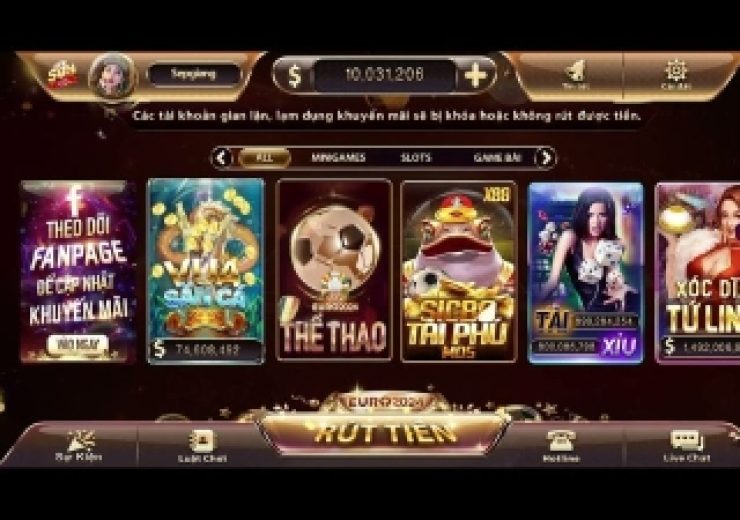Open the telegram paper-plane icon
This screenshot has width=740, height=520.
[x=575, y=72]
